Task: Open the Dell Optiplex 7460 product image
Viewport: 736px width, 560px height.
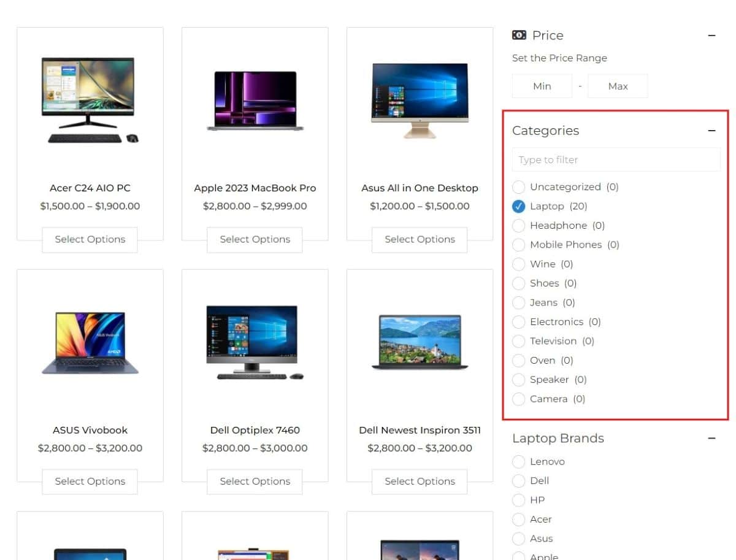Action: (255, 342)
